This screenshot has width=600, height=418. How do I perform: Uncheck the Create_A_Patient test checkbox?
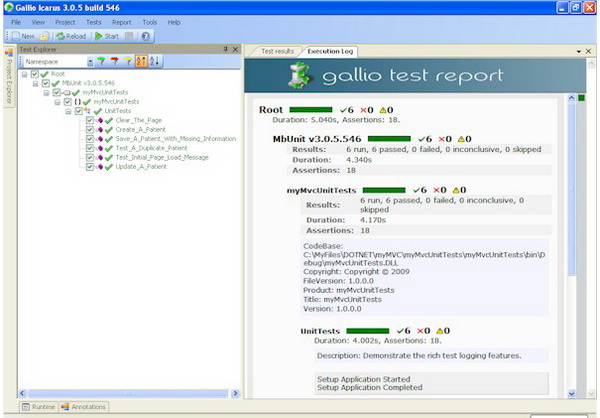click(90, 129)
